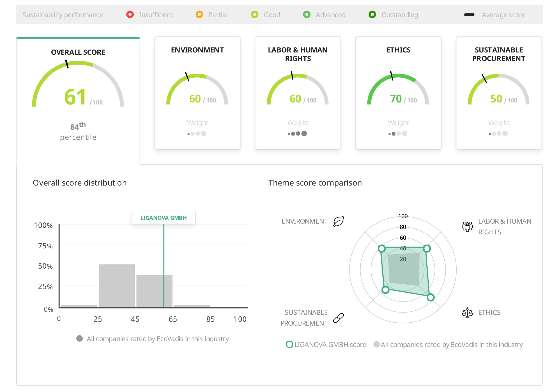Click the red Insufficient indicator dot
This screenshot has height=392, width=559.
click(130, 15)
